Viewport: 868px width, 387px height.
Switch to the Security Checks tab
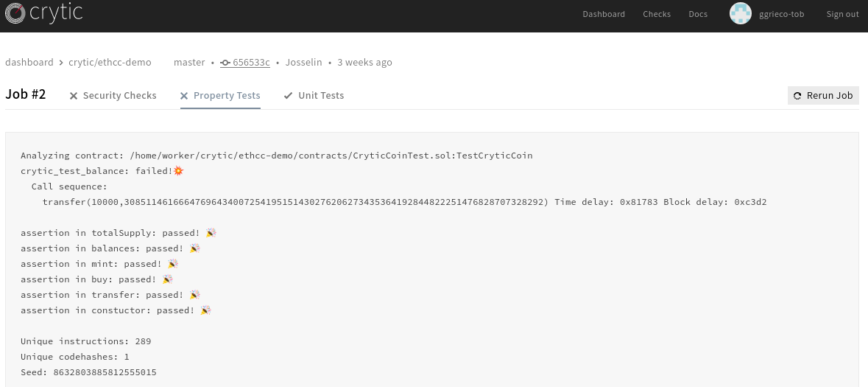pos(119,96)
